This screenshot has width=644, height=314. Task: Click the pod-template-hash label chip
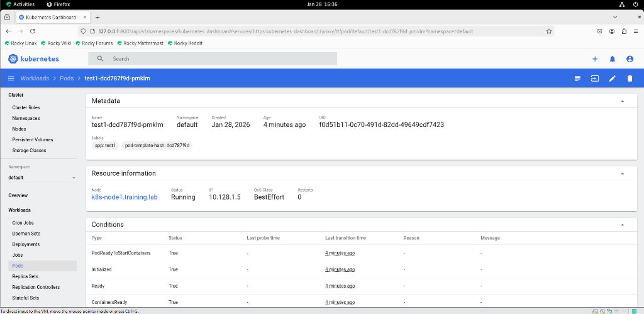click(157, 146)
